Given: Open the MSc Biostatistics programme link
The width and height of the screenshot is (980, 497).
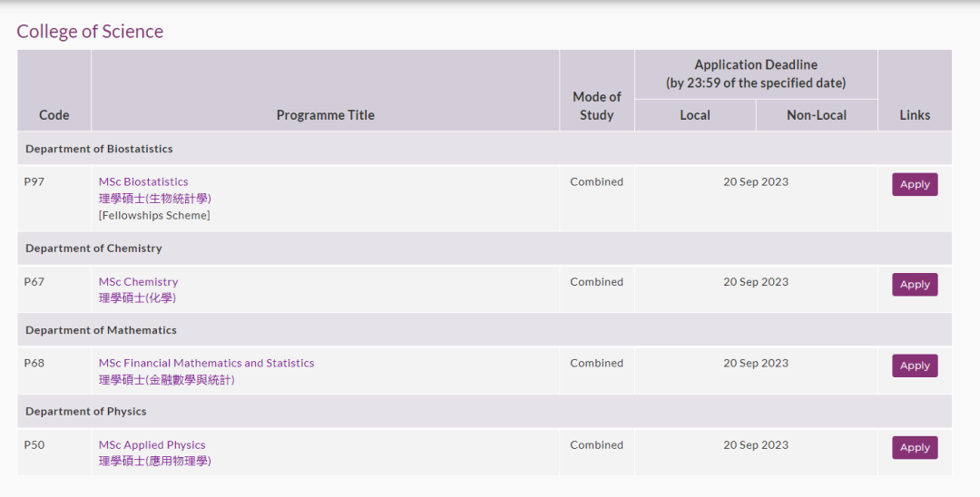Looking at the screenshot, I should point(143,181).
